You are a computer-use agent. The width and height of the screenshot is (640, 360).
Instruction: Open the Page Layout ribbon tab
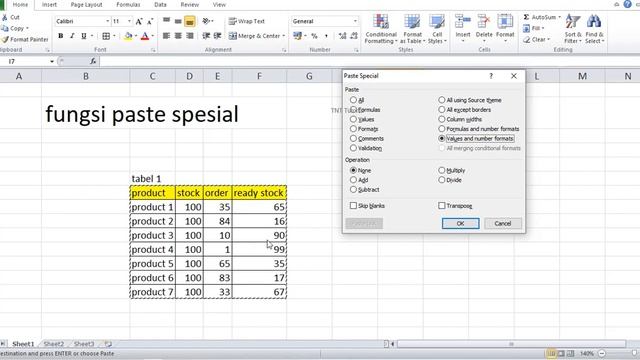[87, 5]
